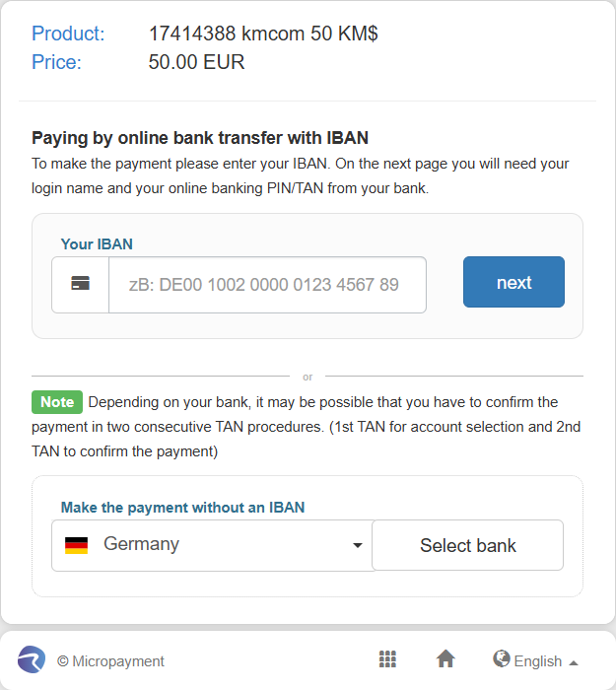Open the Germany country dropdown
616x690 pixels.
coord(213,546)
